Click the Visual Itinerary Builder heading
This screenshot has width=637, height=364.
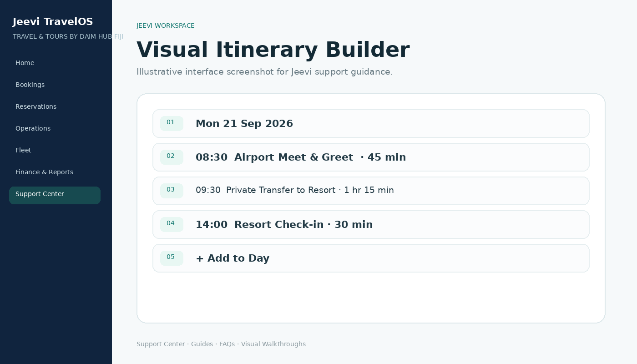coord(273,50)
